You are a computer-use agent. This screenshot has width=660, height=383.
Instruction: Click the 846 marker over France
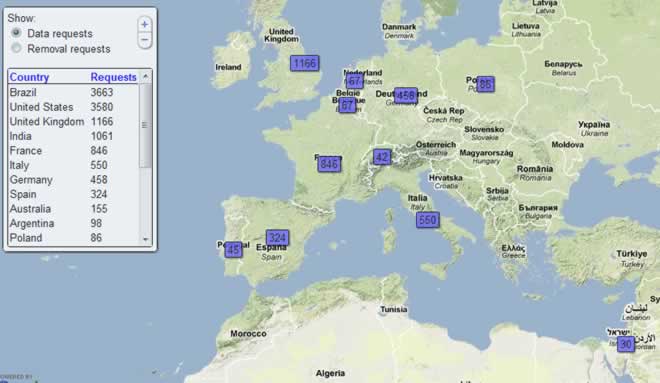coord(329,164)
